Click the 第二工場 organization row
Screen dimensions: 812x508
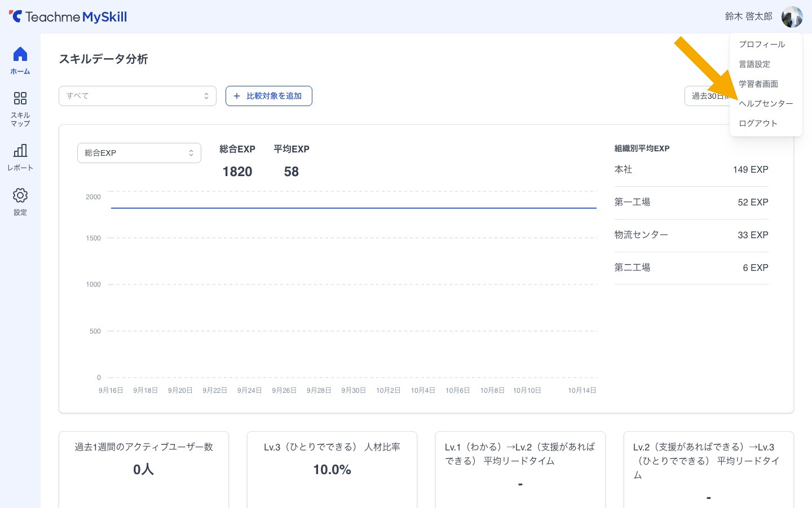tap(691, 268)
